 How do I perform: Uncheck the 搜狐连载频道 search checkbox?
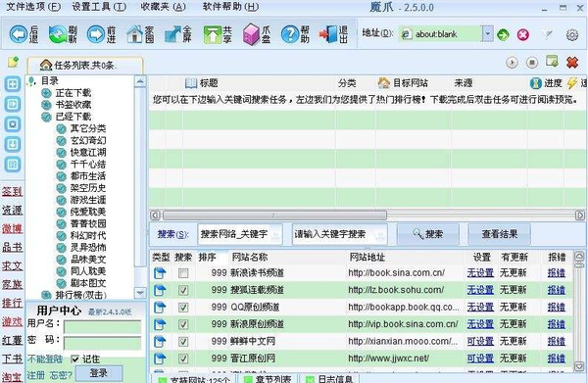(183, 291)
